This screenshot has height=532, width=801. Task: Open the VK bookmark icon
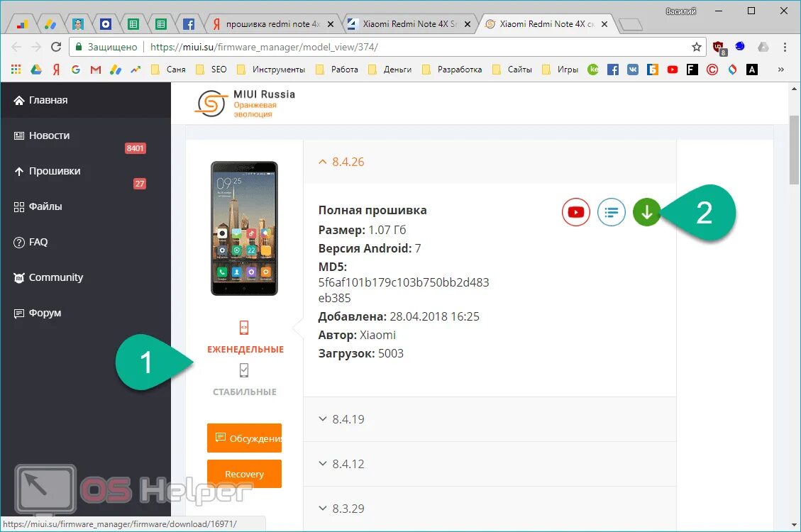coord(632,70)
